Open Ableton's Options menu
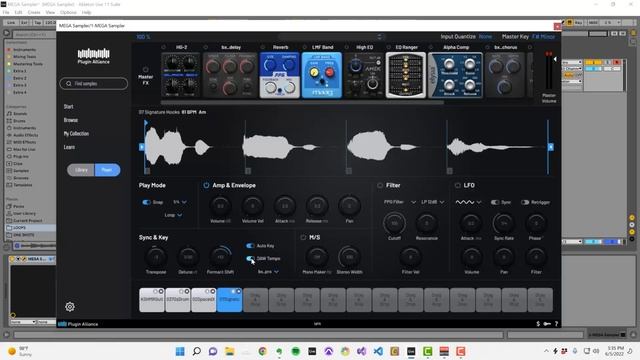 tap(68, 13)
